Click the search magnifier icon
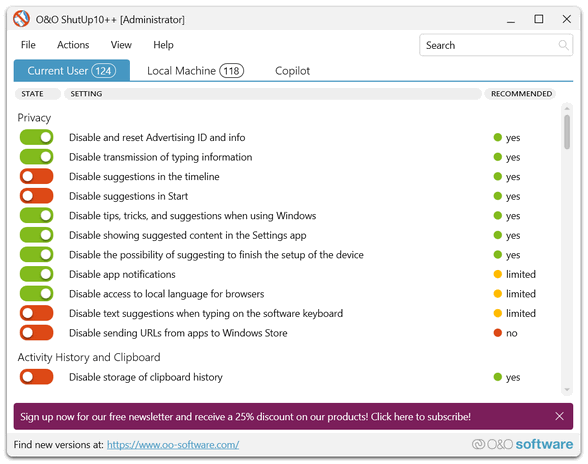Viewport: 588px width, 464px height. coord(563,45)
